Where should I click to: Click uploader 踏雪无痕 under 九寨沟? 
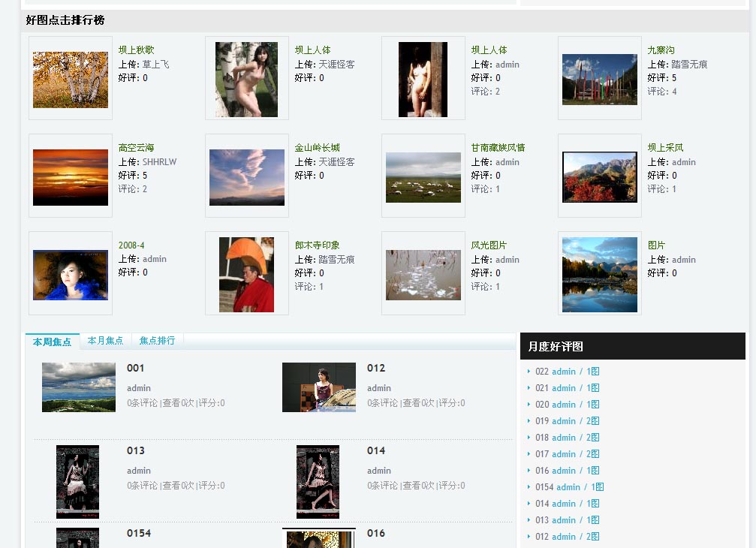pos(689,65)
